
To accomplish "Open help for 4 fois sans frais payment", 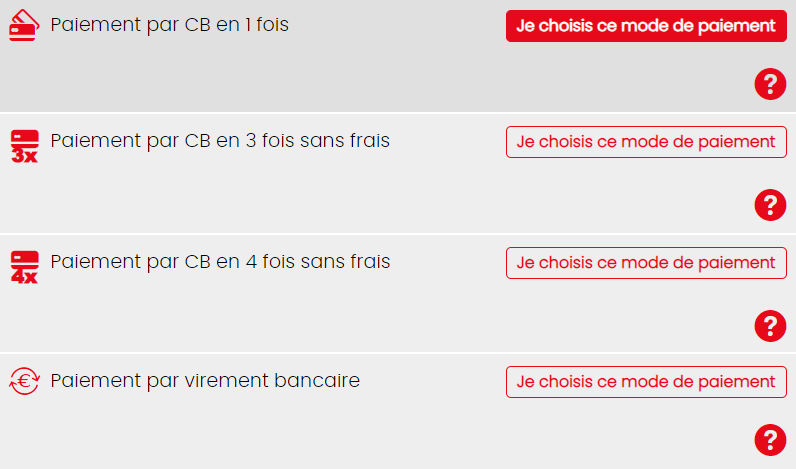I will point(770,326).
